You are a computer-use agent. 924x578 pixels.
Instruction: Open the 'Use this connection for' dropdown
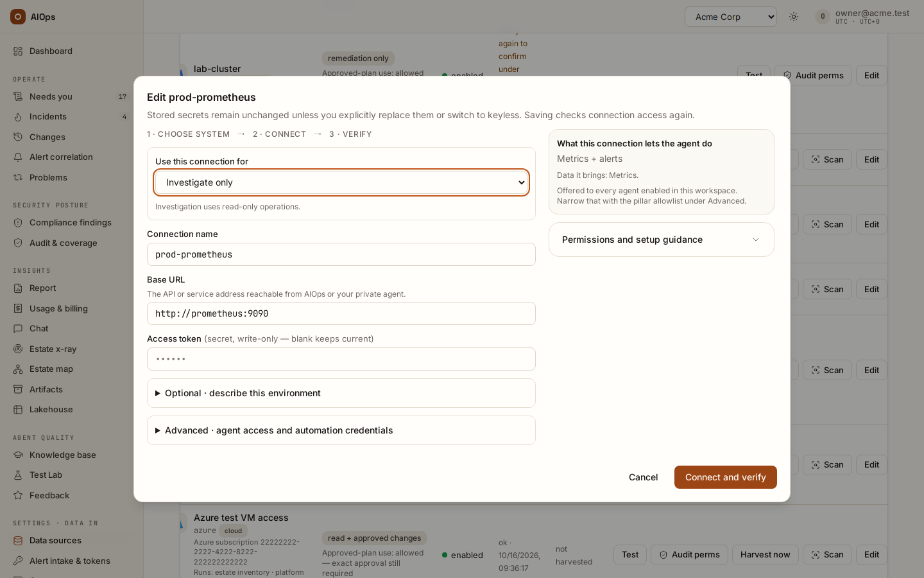click(x=341, y=182)
